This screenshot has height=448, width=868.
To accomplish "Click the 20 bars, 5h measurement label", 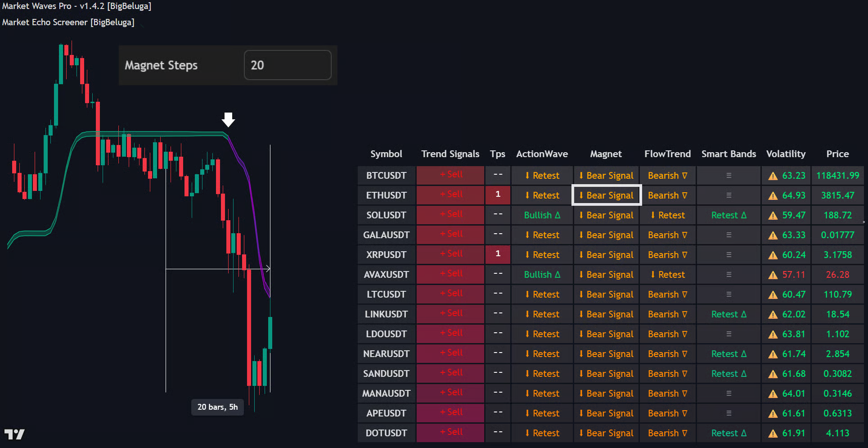I will tap(217, 407).
